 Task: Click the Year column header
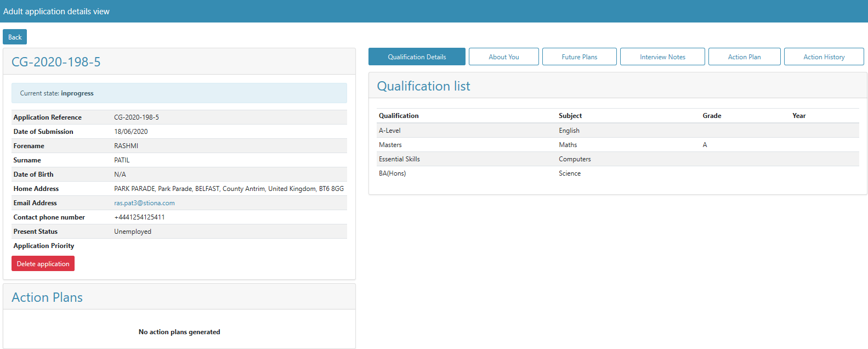tap(799, 116)
